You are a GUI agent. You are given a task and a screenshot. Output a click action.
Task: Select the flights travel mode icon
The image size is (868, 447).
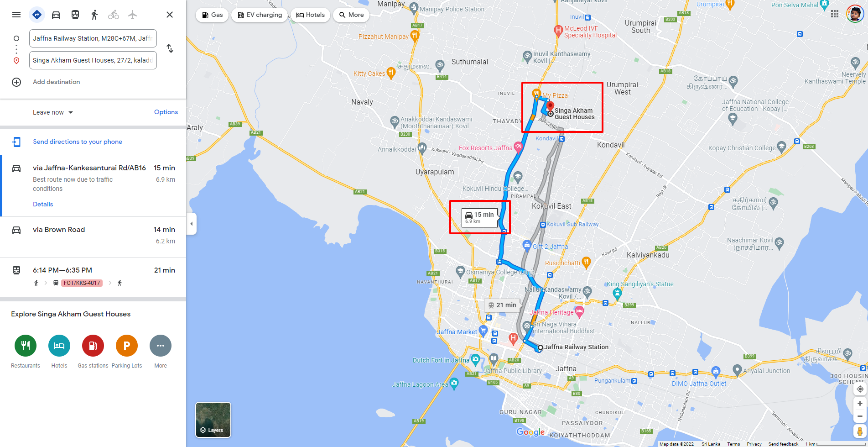133,15
